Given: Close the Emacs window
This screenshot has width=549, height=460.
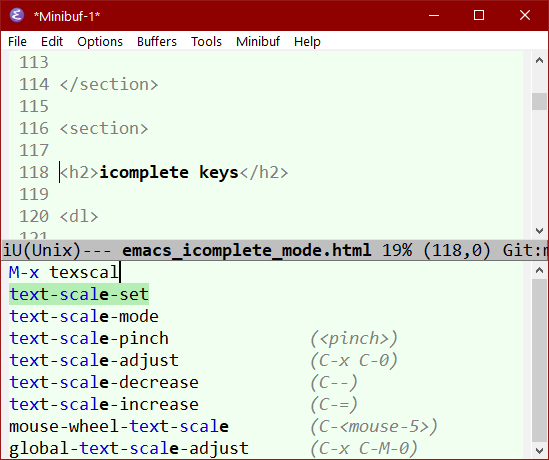Looking at the screenshot, I should (x=525, y=15).
